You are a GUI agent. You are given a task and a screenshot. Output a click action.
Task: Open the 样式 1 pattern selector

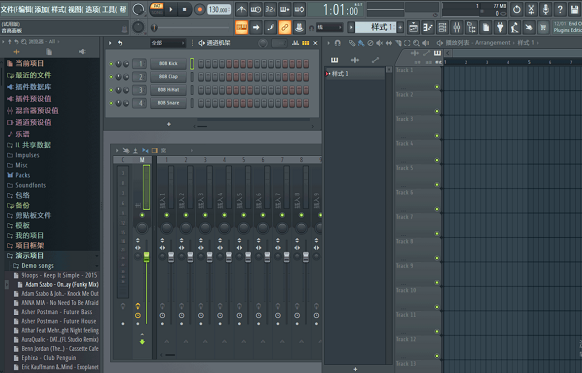pos(375,27)
